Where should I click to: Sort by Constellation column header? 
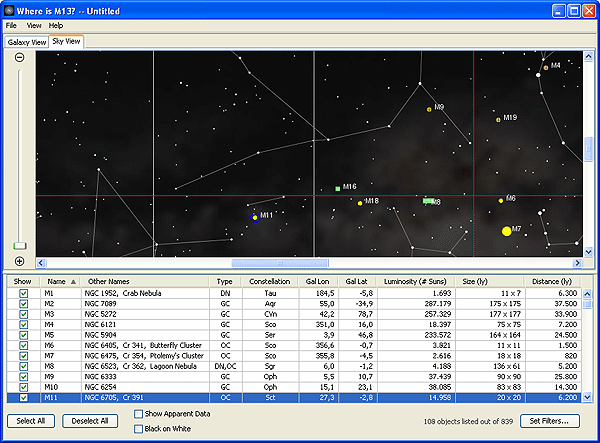pyautogui.click(x=270, y=282)
